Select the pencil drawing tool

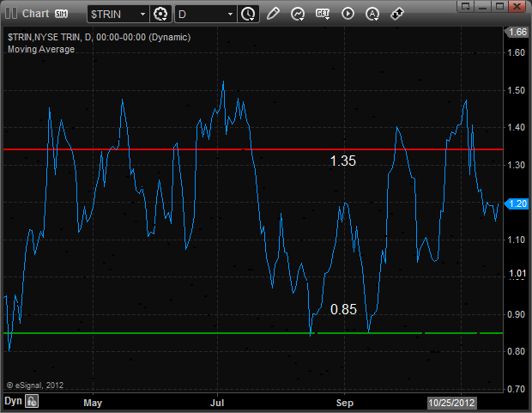point(273,14)
